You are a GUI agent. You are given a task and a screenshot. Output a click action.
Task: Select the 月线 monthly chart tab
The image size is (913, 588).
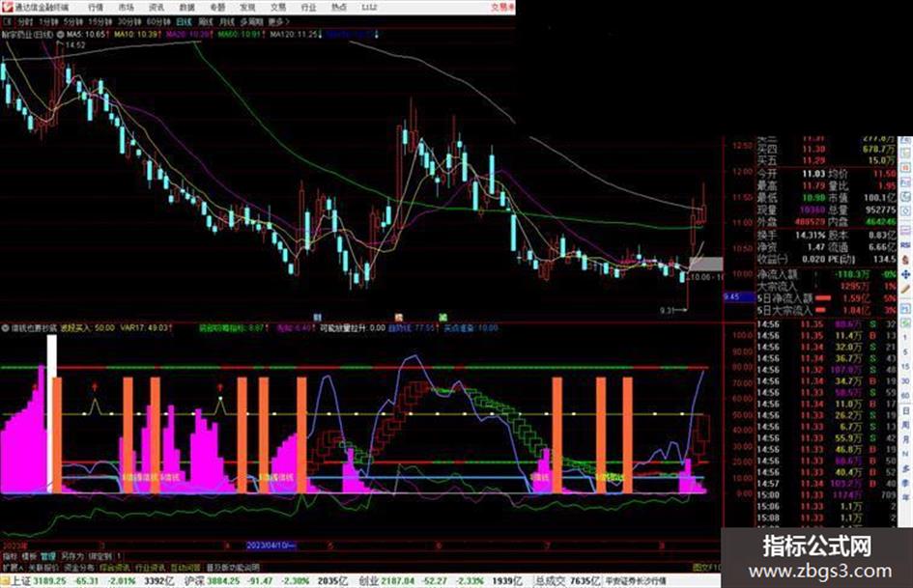[226, 21]
